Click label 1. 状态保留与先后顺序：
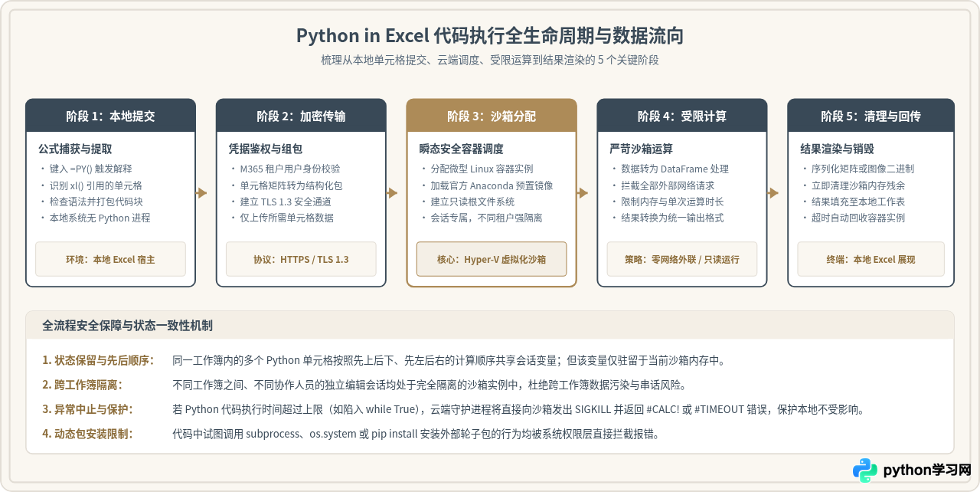 click(98, 360)
